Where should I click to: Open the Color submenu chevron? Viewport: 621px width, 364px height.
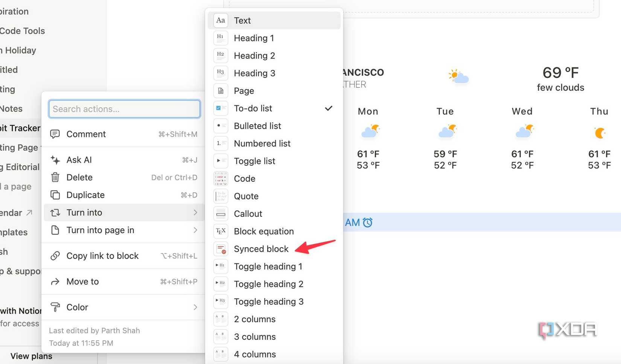click(x=195, y=307)
